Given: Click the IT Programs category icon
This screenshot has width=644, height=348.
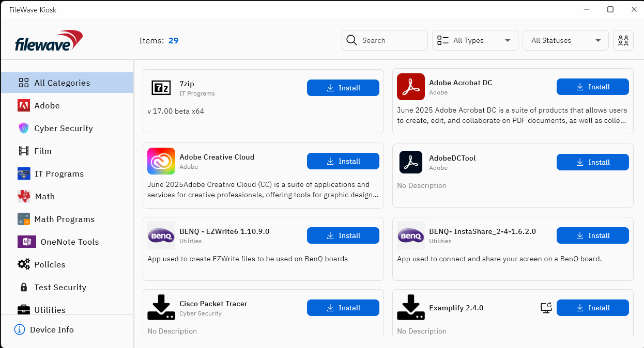Looking at the screenshot, I should [x=24, y=173].
